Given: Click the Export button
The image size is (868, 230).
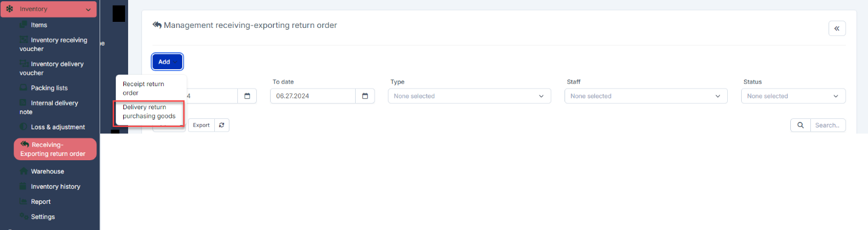Looking at the screenshot, I should (x=201, y=125).
